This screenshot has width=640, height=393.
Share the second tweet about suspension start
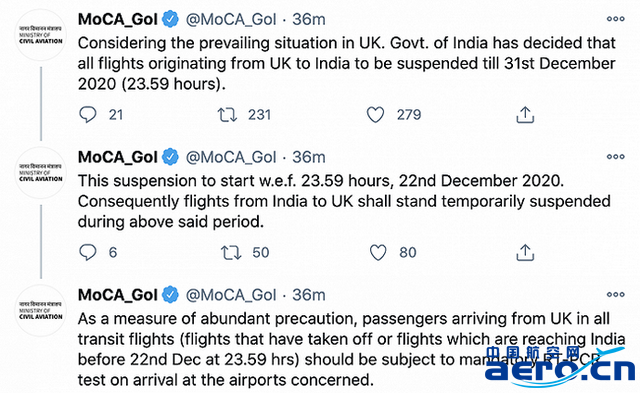pos(525,252)
